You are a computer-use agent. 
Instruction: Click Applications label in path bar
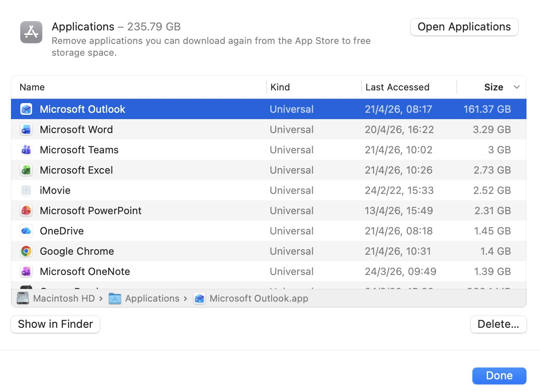(x=152, y=298)
